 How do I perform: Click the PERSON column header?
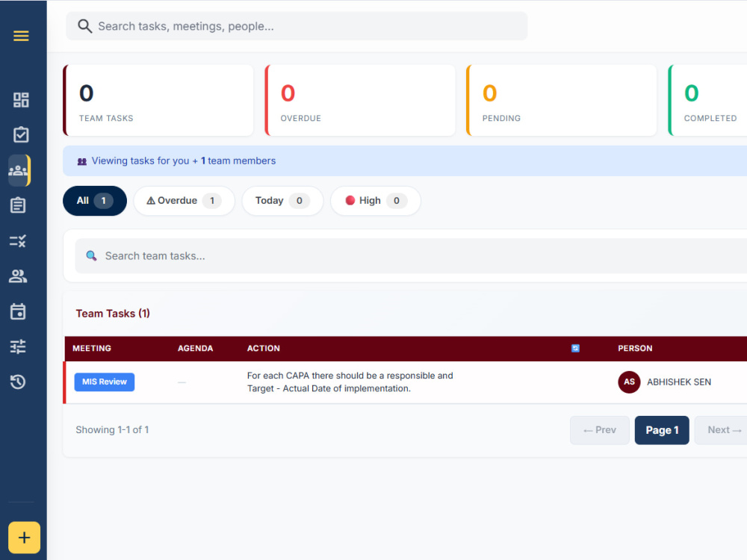(635, 348)
